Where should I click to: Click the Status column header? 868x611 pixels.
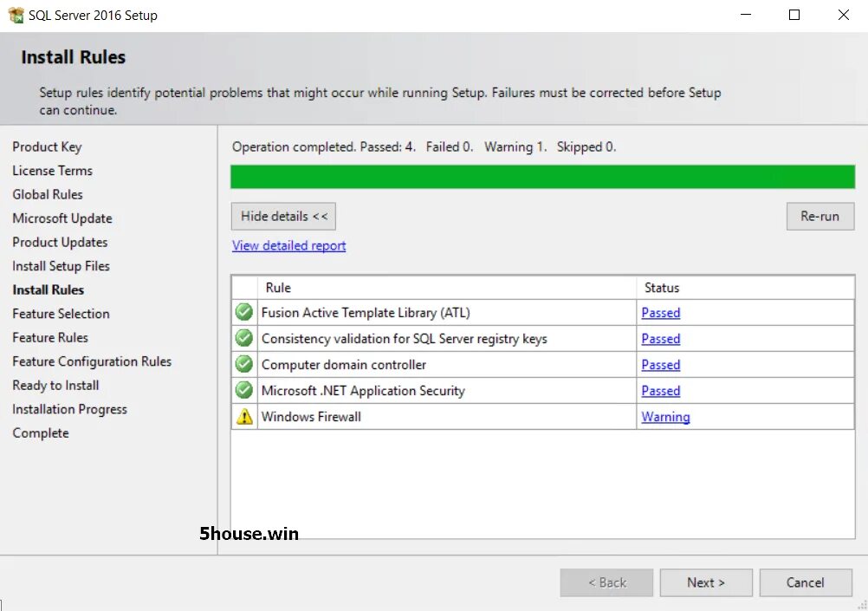coord(745,288)
